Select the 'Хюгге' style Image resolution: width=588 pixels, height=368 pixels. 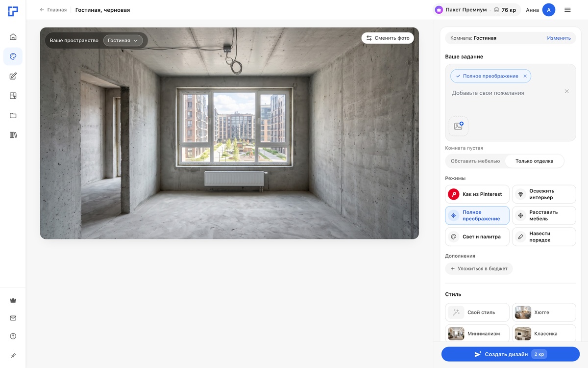pyautogui.click(x=544, y=312)
